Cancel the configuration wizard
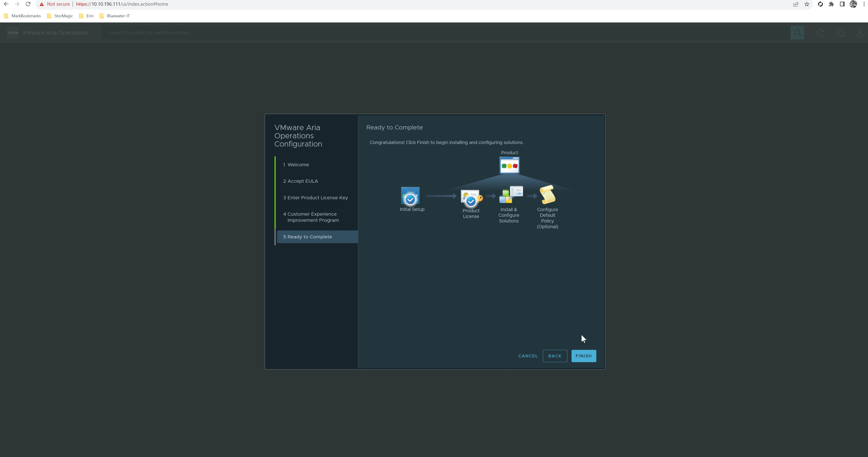868x457 pixels. pyautogui.click(x=528, y=356)
